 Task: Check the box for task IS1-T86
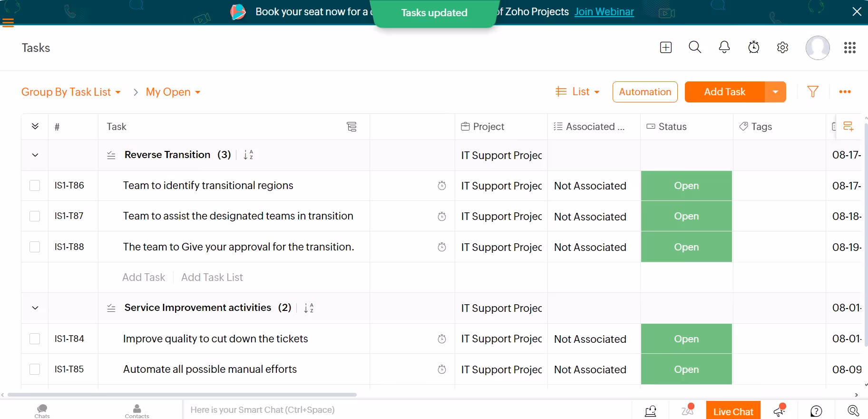point(35,186)
